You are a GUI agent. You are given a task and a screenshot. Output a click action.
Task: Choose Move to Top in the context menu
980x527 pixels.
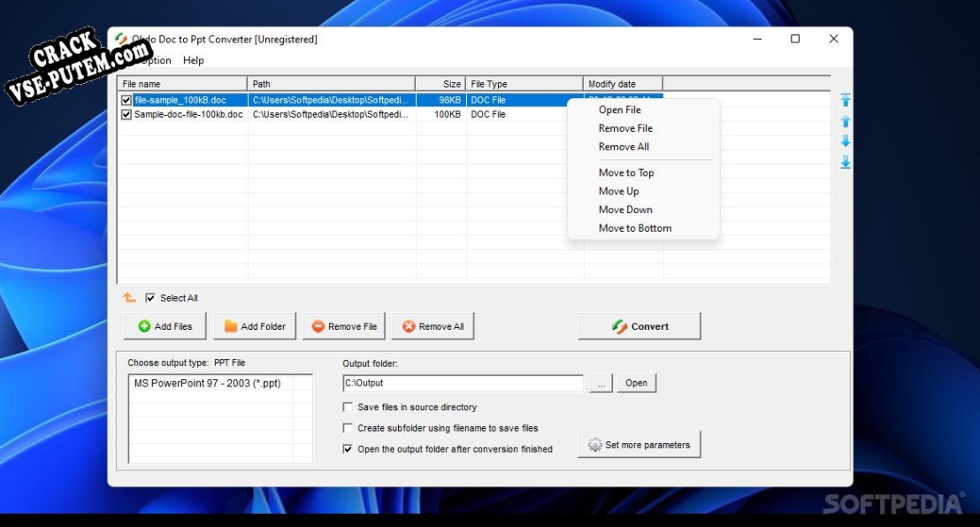point(626,172)
